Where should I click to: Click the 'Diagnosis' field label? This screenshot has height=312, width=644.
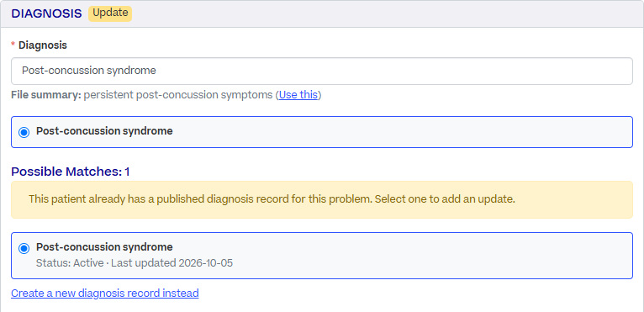pos(43,45)
